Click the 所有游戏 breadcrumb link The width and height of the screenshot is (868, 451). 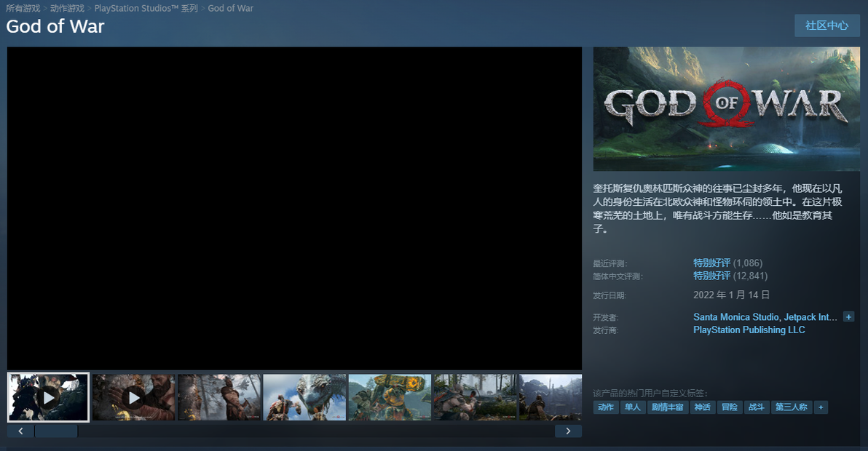[x=23, y=8]
